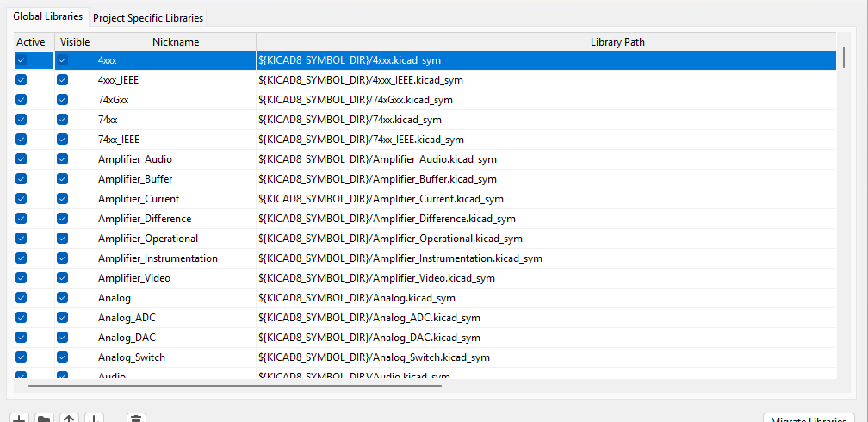Toggle Active for Analog_Switch

(x=21, y=357)
